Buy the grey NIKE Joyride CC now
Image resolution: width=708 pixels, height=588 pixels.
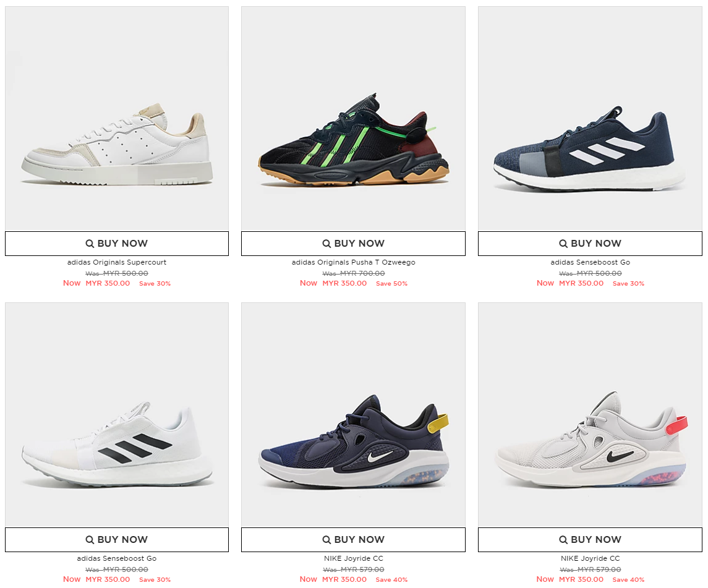(x=590, y=540)
